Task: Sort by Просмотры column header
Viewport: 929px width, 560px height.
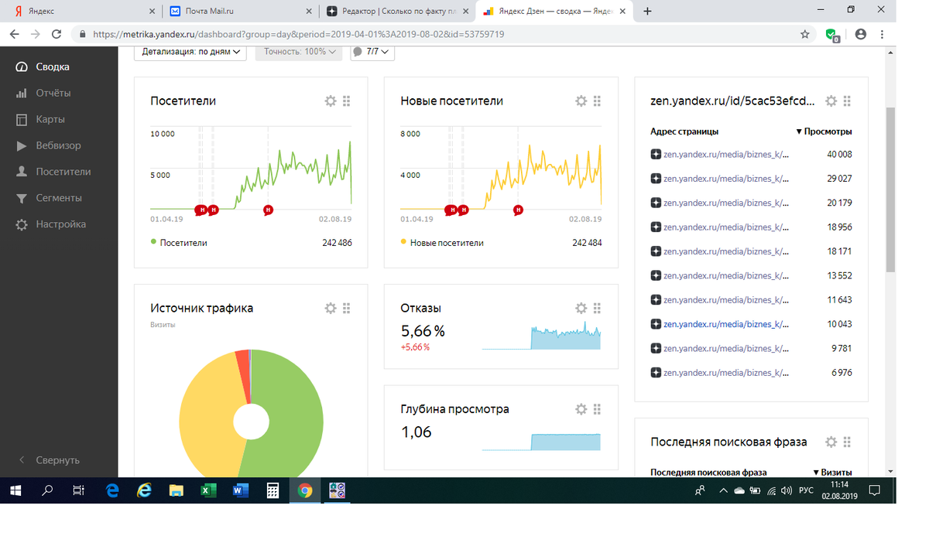Action: point(824,131)
